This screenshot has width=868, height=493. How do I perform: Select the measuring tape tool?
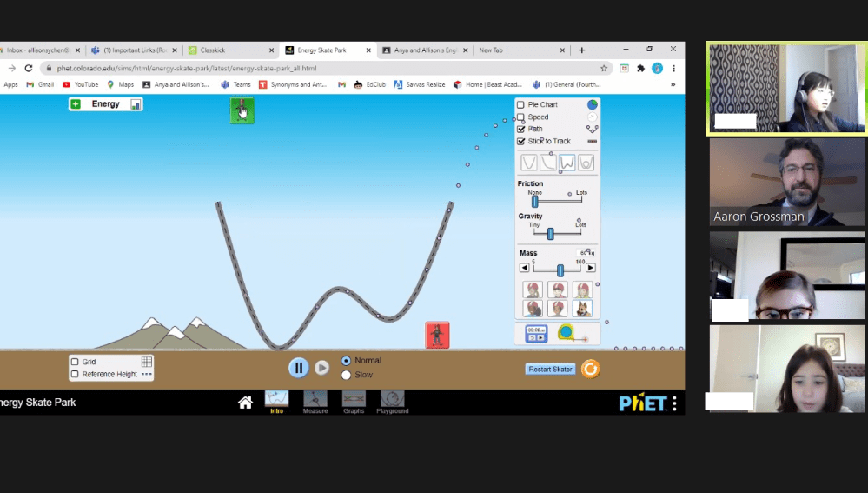click(567, 333)
